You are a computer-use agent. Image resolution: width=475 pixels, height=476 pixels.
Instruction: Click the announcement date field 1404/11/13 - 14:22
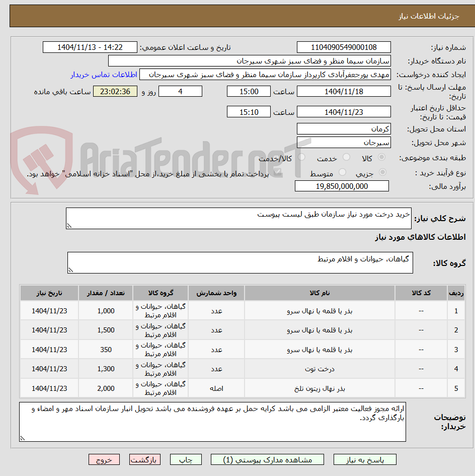click(90, 47)
